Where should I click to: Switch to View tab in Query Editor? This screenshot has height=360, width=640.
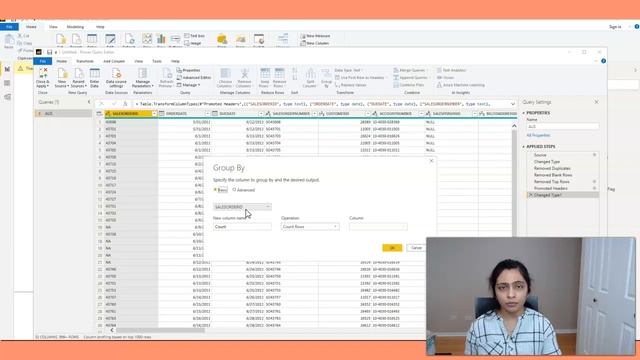pos(138,61)
